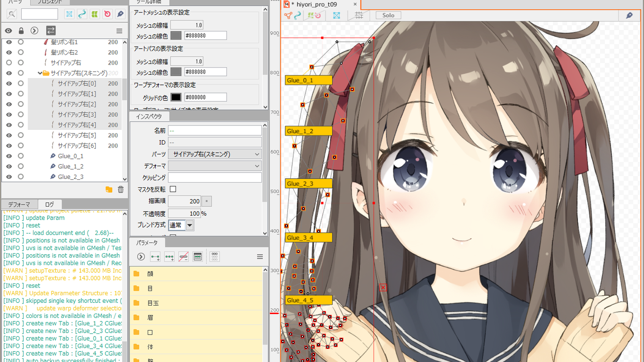Filter parts by warp deformer icon
644x362 pixels.
coord(95,14)
